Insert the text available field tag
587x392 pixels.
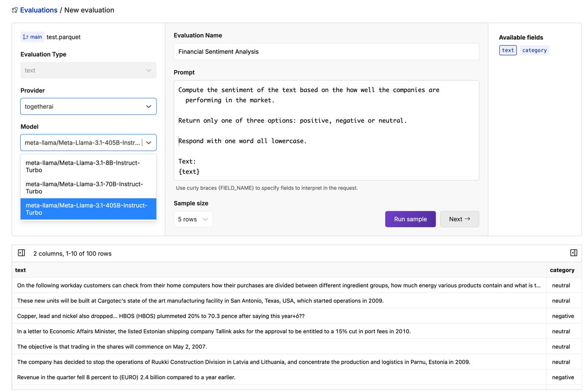coord(508,50)
